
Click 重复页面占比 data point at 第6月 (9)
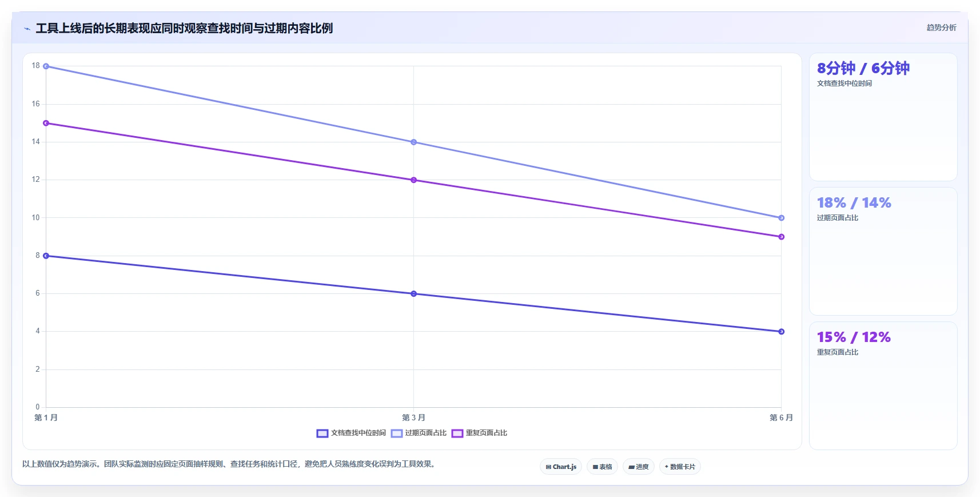(x=782, y=237)
